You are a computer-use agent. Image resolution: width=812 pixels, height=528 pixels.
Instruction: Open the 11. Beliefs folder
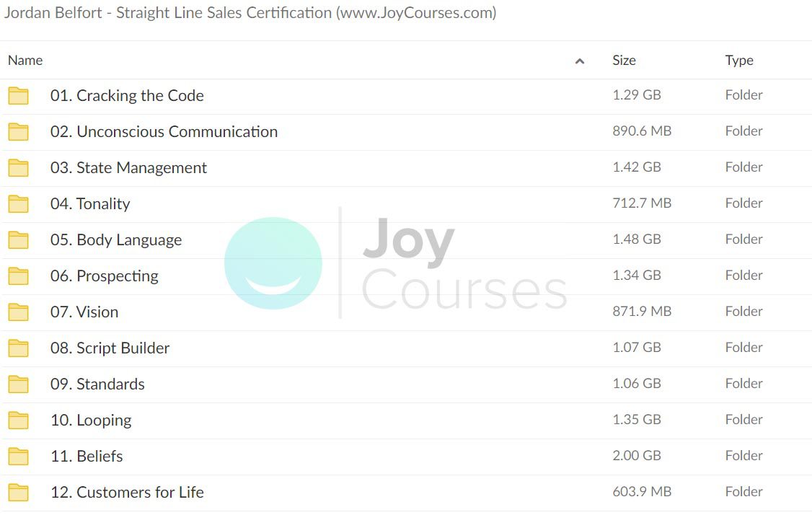87,456
